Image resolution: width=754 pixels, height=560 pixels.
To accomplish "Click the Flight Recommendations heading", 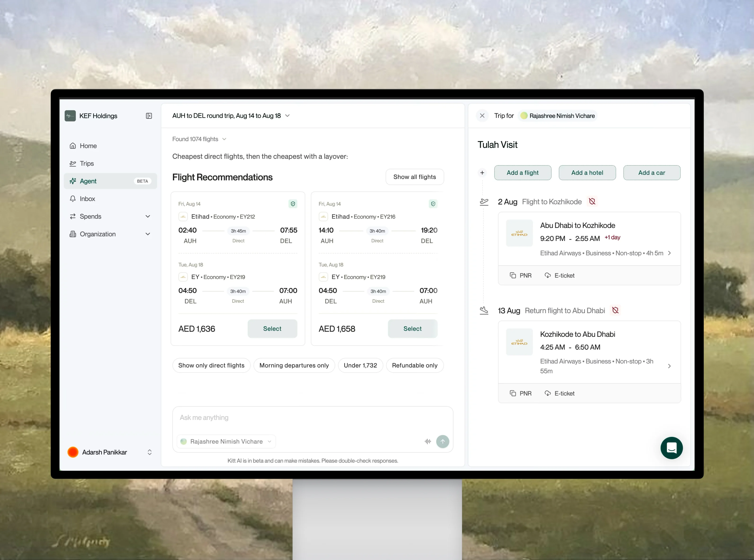I will (222, 177).
